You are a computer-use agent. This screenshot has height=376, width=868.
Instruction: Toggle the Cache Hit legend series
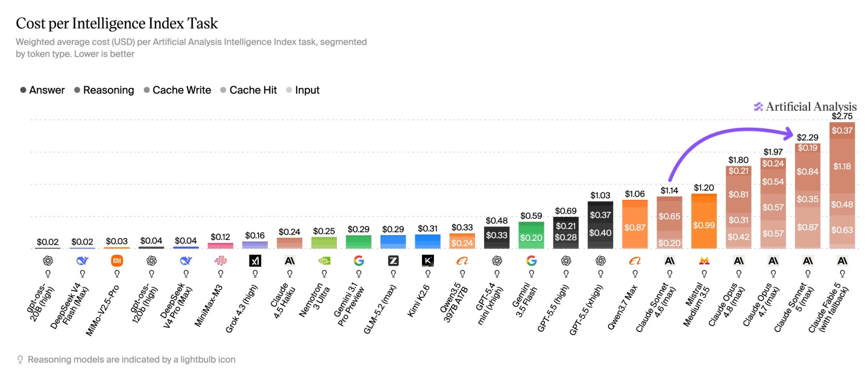pyautogui.click(x=248, y=90)
